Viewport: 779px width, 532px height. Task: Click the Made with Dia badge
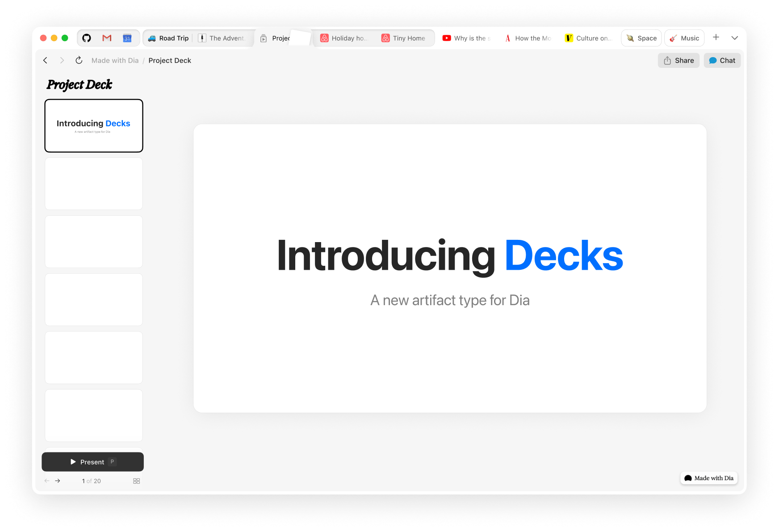pos(709,478)
